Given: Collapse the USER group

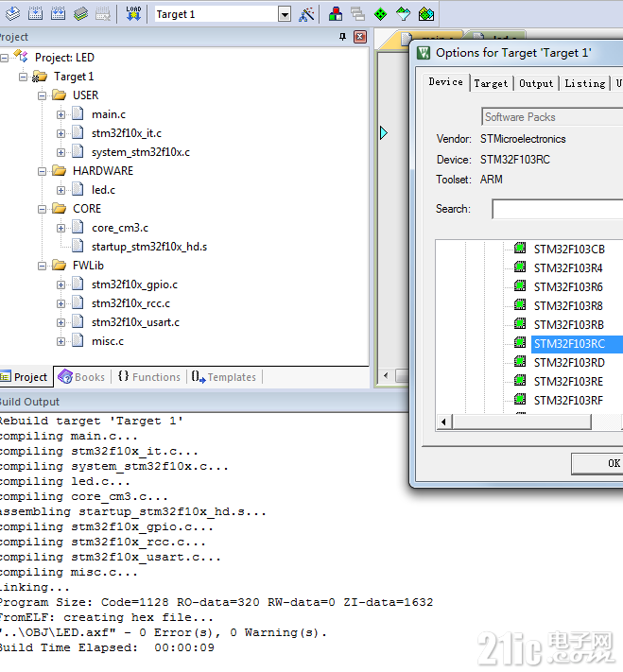Looking at the screenshot, I should pos(42,95).
